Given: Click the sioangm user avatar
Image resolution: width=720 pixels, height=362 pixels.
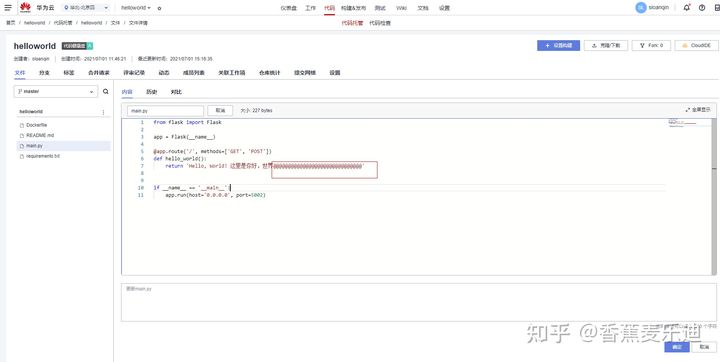Looking at the screenshot, I should [x=641, y=7].
